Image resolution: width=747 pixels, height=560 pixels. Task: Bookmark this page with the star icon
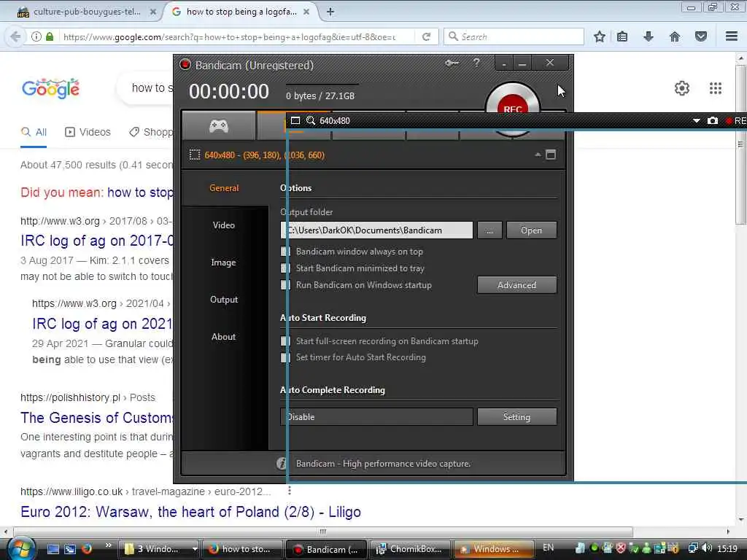pyautogui.click(x=600, y=36)
